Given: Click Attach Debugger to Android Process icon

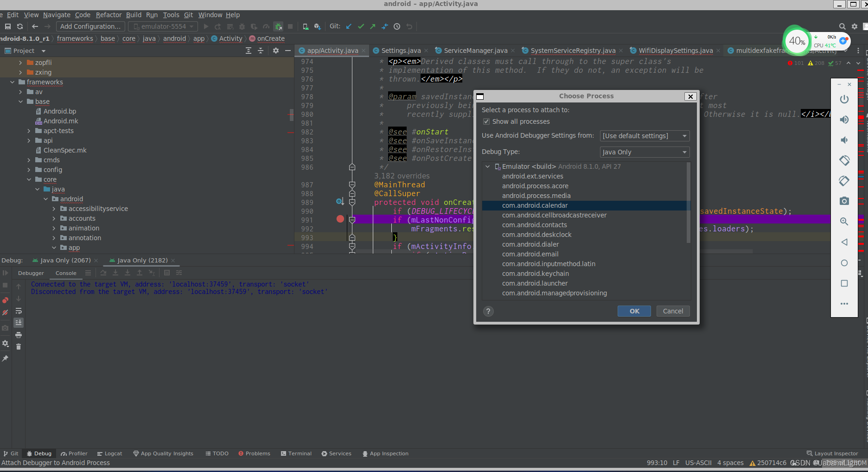Looking at the screenshot, I should (278, 26).
